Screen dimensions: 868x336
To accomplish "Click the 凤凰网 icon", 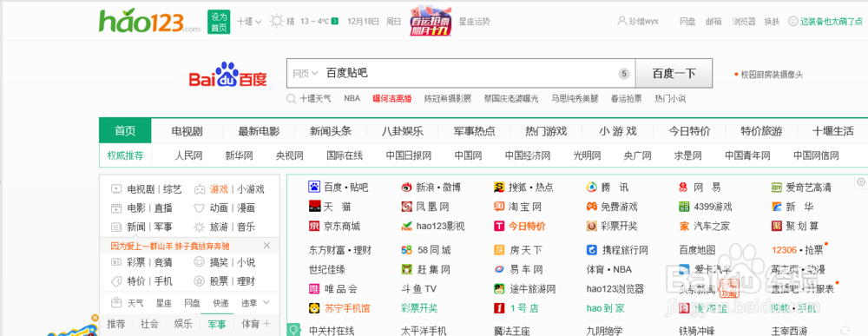I will click(407, 207).
